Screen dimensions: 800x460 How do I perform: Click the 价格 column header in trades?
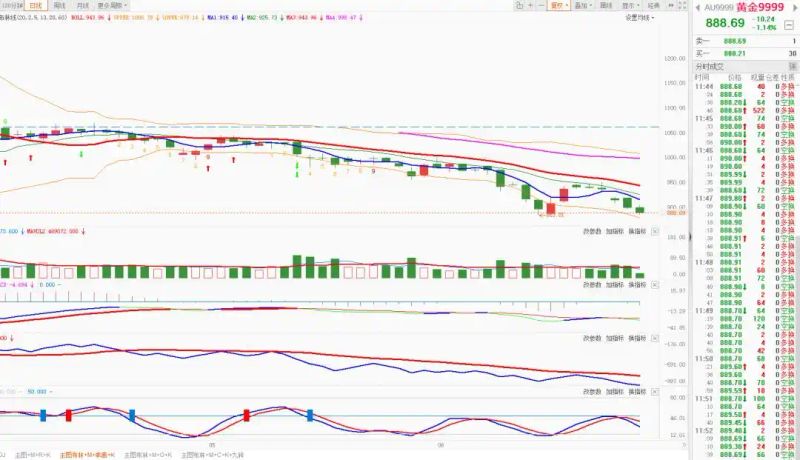[734, 78]
